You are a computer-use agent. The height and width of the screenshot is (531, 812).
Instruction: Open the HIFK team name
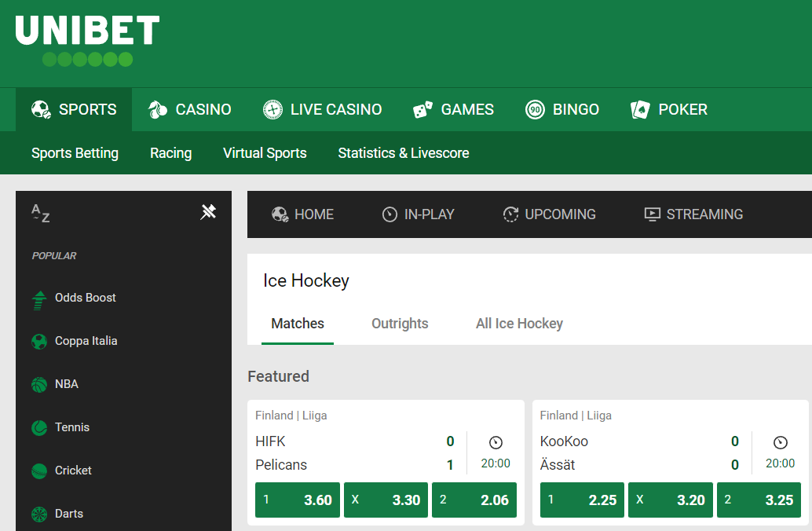click(x=270, y=441)
